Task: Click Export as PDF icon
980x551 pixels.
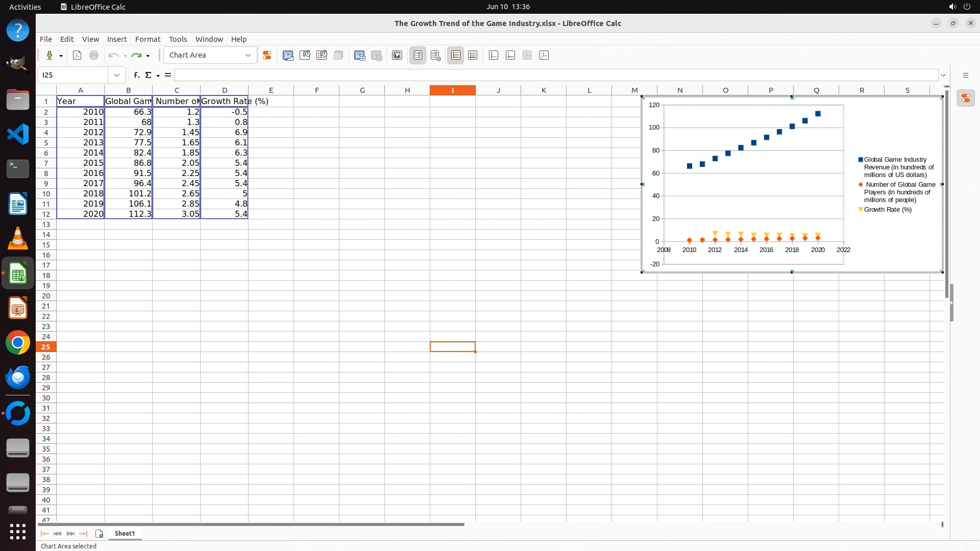Action: point(77,55)
